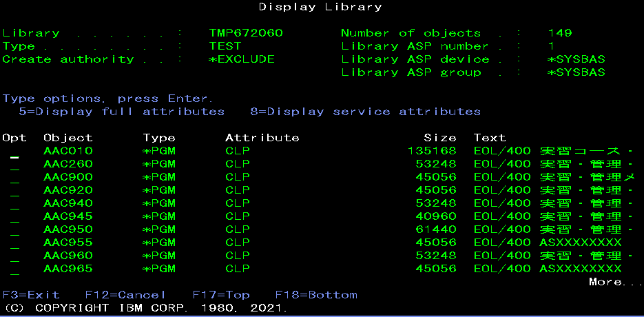Image resolution: width=644 pixels, height=317 pixels.
Task: Click the Attribute column header
Action: click(x=262, y=138)
